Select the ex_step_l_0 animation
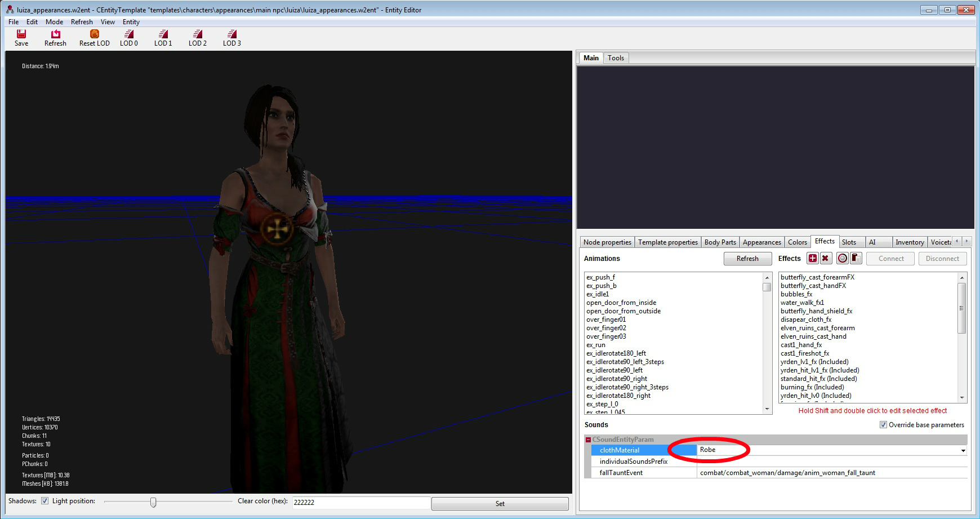980x519 pixels. tap(602, 404)
